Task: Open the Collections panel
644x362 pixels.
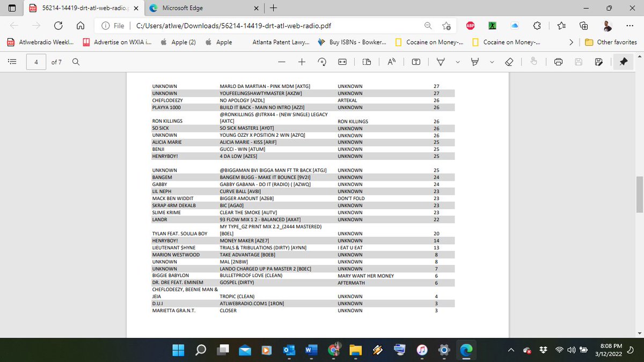Action: click(584, 25)
